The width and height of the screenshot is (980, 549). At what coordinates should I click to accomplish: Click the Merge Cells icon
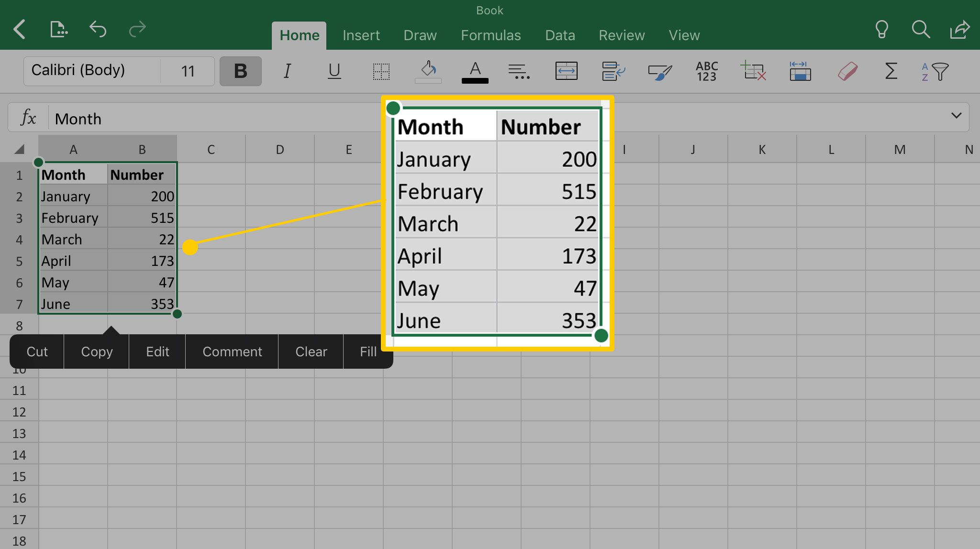click(566, 70)
